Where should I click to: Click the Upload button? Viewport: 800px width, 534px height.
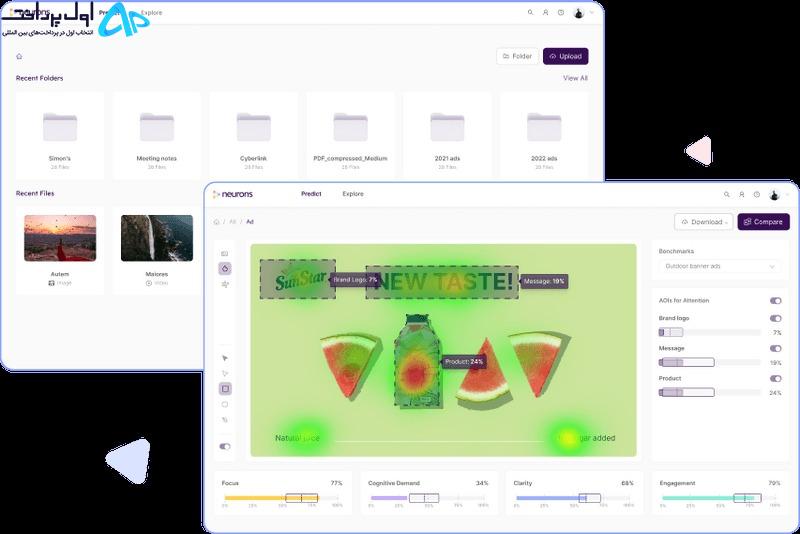coord(566,56)
